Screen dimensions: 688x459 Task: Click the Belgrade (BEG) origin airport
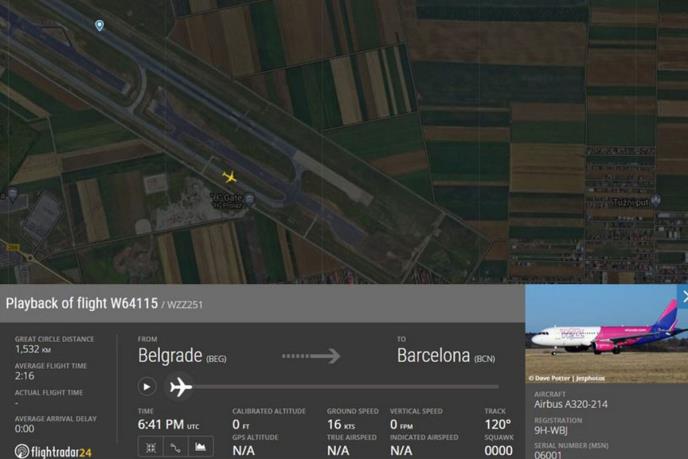[182, 355]
